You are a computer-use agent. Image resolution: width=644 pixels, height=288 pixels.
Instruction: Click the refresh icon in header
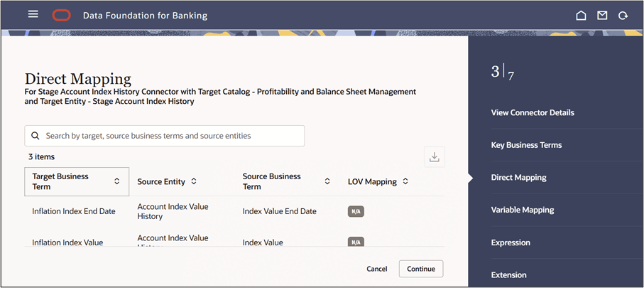click(x=623, y=16)
